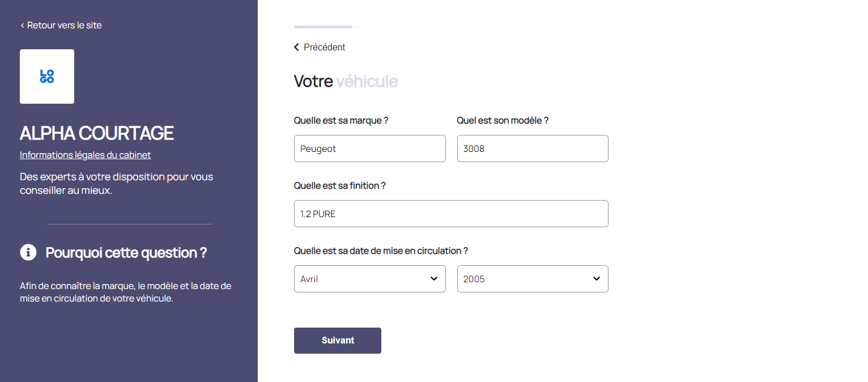Click into the 3008 modèle field
The height and width of the screenshot is (382, 868).
(532, 148)
